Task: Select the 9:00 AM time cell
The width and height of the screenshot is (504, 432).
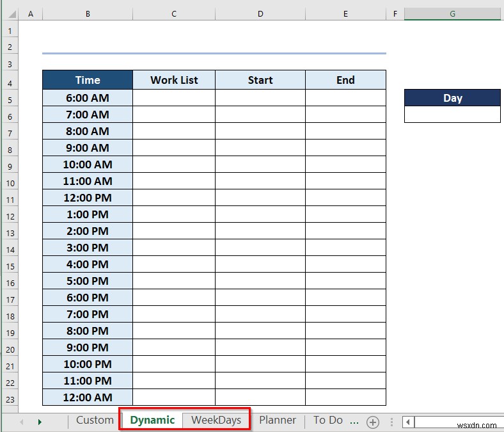Action: [x=88, y=148]
